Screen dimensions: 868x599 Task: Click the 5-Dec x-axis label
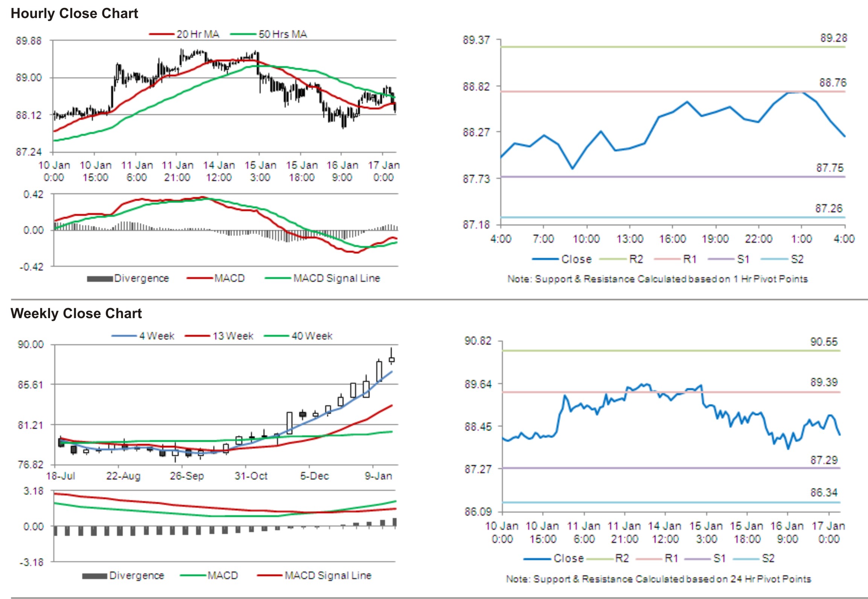tap(315, 476)
